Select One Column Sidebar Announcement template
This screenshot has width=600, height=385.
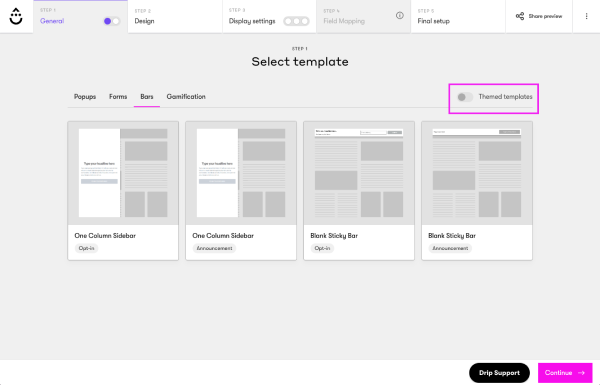[241, 191]
